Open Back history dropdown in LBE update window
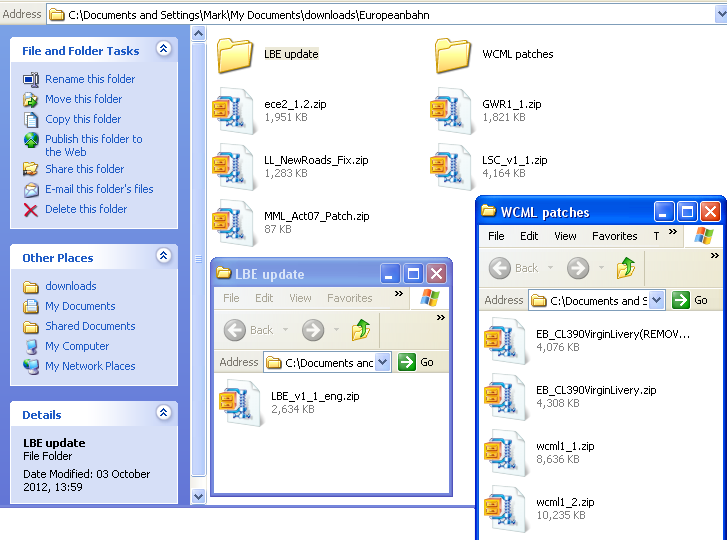Screen dimensions: 727x540 coord(286,330)
